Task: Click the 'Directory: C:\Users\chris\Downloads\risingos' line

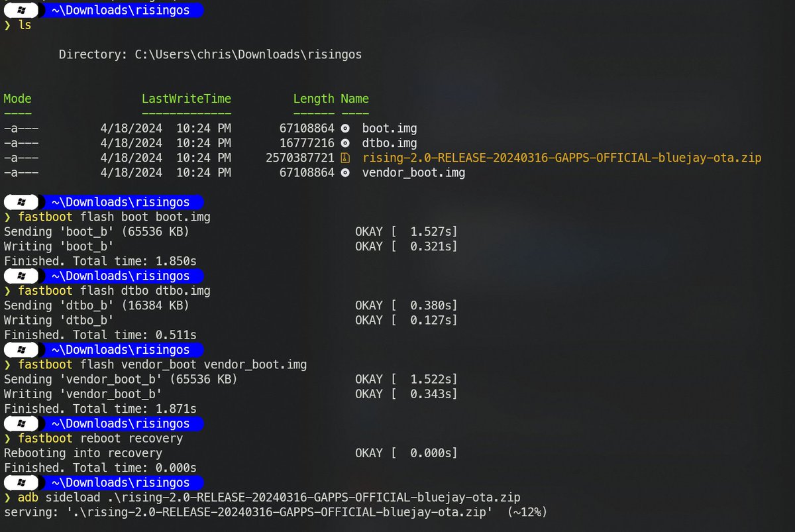Action: click(210, 55)
